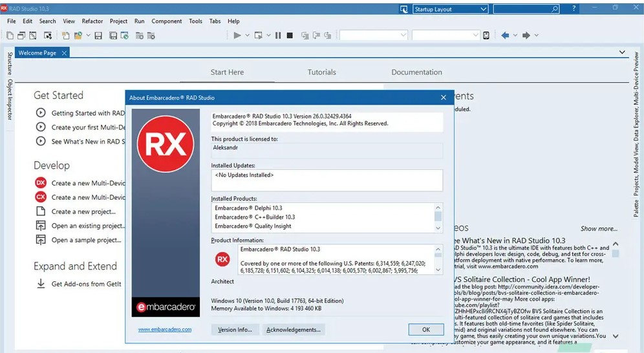Image resolution: width=644 pixels, height=353 pixels.
Task: Click the Pause toolbar button
Action: coord(278,36)
